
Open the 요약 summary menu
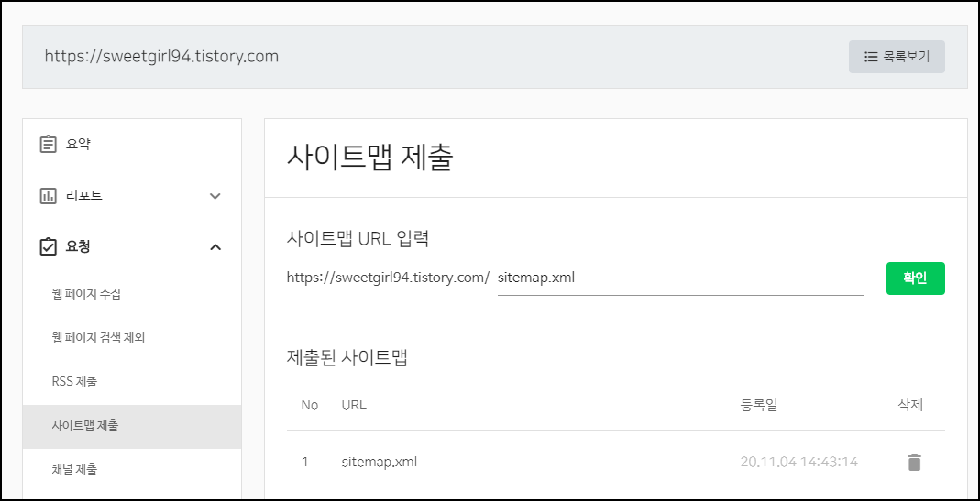[x=131, y=145]
